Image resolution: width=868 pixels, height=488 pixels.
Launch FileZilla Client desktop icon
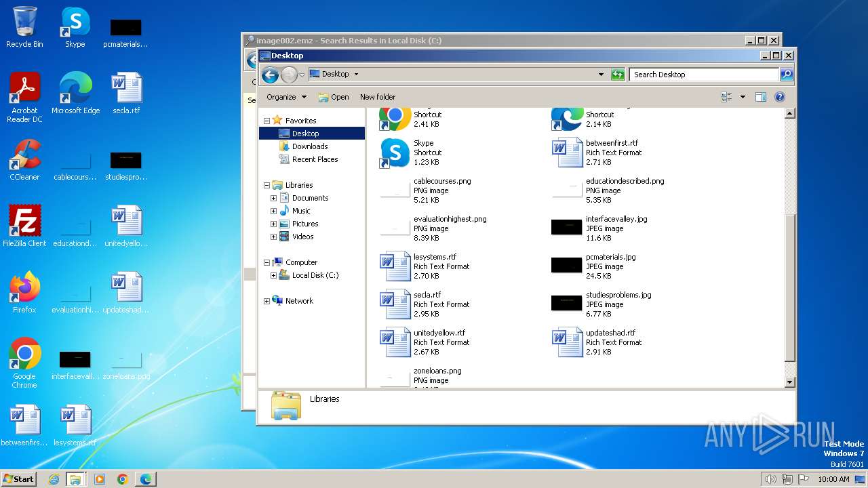point(24,226)
